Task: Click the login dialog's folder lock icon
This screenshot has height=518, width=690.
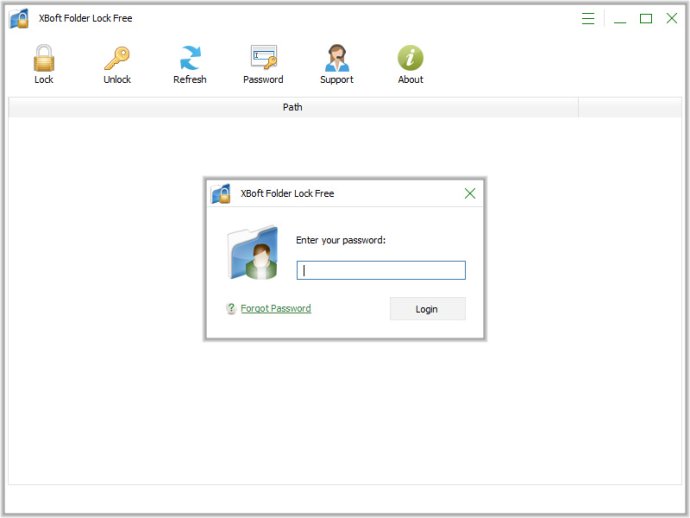Action: coord(221,194)
